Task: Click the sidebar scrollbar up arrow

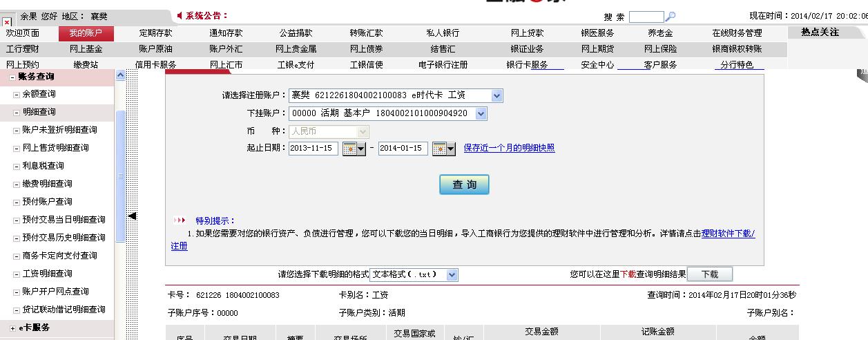Action: coord(120,75)
